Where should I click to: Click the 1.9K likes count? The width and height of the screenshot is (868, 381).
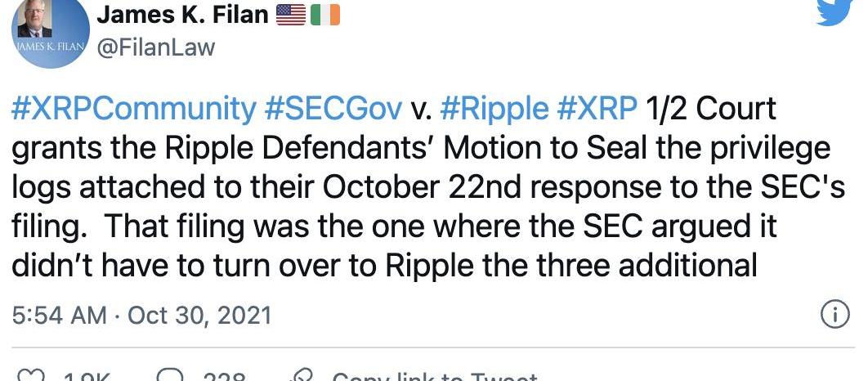[x=87, y=378]
